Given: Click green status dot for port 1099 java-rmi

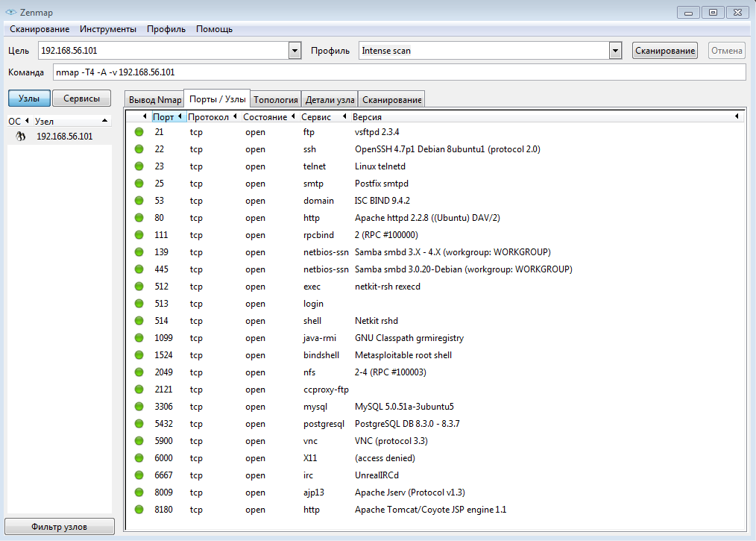Looking at the screenshot, I should [139, 338].
